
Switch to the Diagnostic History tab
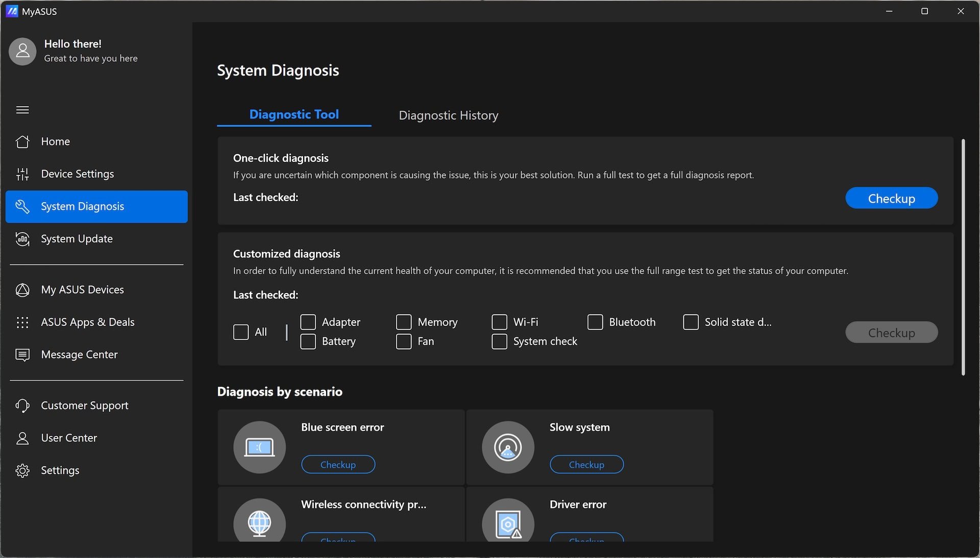click(448, 114)
